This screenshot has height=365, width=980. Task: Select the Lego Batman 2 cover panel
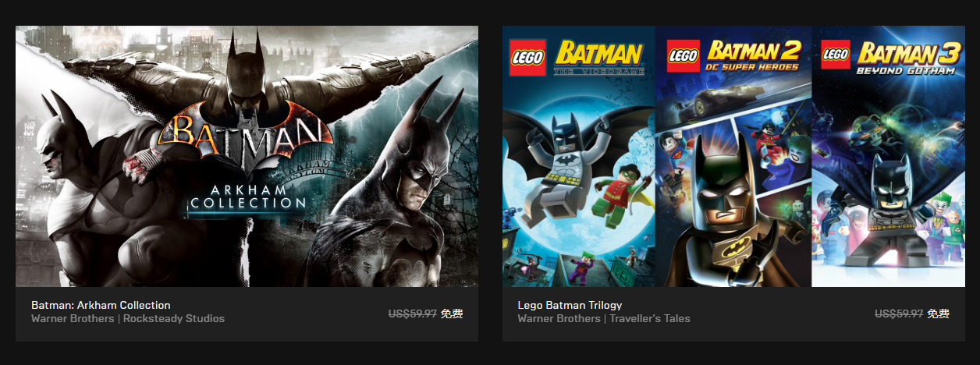pyautogui.click(x=733, y=156)
